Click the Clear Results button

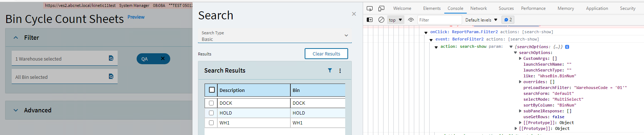(x=326, y=54)
